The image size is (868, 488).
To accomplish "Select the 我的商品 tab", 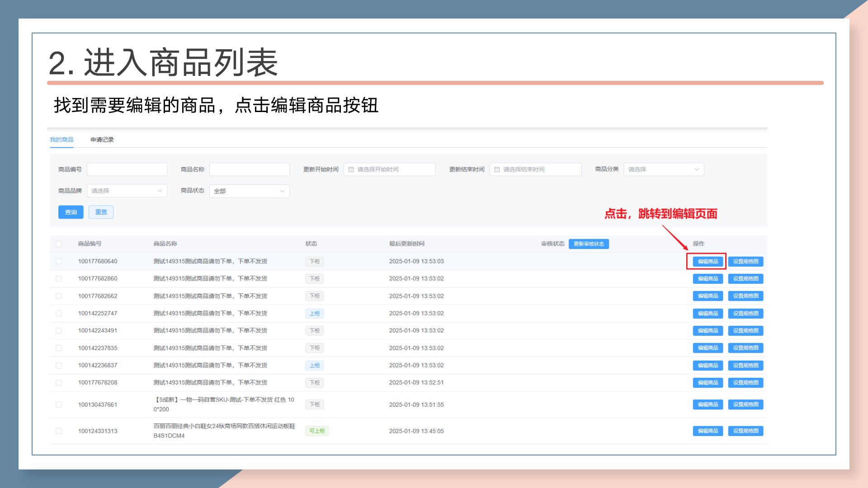I will coord(61,140).
